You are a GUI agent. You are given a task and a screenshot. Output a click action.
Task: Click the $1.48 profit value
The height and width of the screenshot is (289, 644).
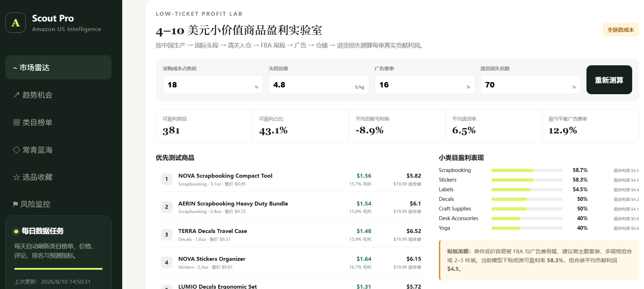[x=364, y=231]
